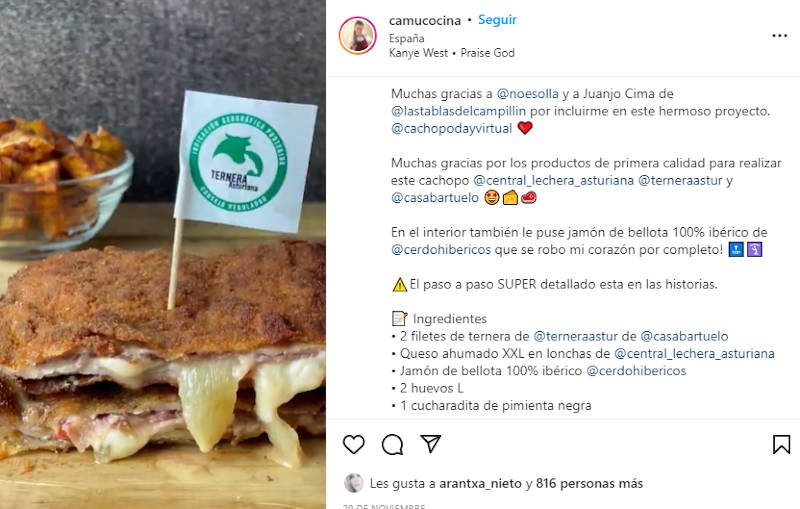The image size is (800, 509).
Task: Click the cachopo photo with the Ternera flag
Action: click(x=163, y=254)
